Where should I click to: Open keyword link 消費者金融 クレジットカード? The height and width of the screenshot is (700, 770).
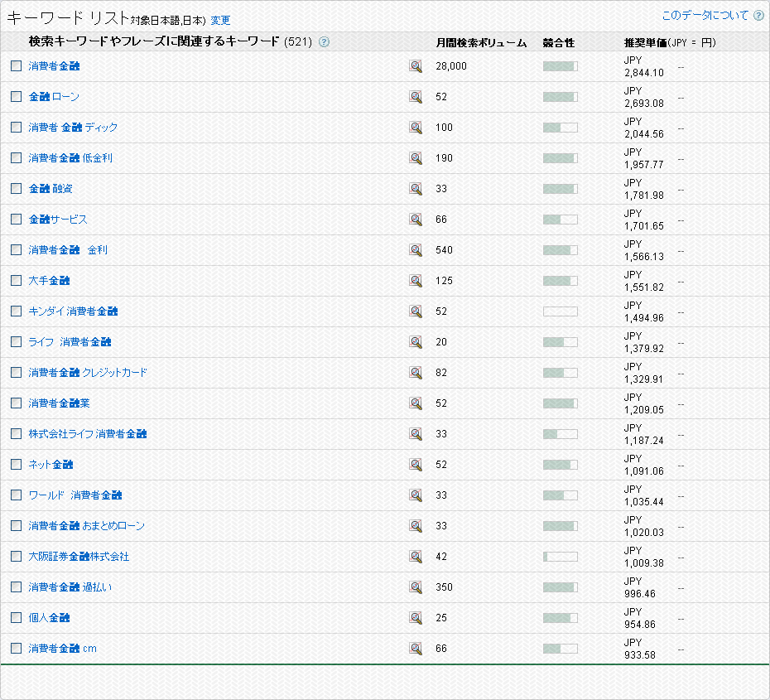click(x=88, y=373)
